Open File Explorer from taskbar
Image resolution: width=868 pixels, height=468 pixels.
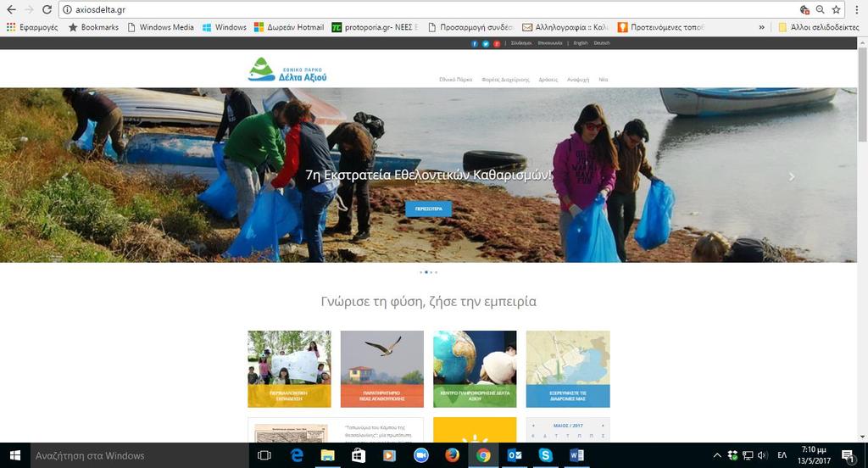click(328, 455)
